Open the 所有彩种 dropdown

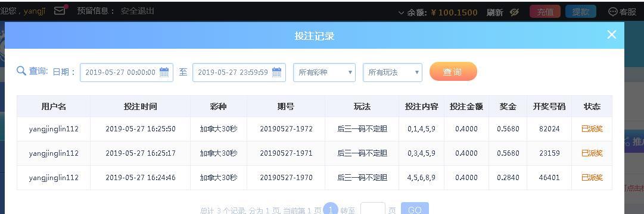pos(324,73)
